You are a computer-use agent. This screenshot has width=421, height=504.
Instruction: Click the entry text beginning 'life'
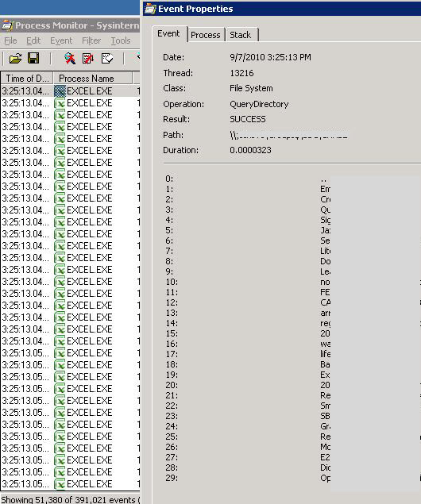325,354
